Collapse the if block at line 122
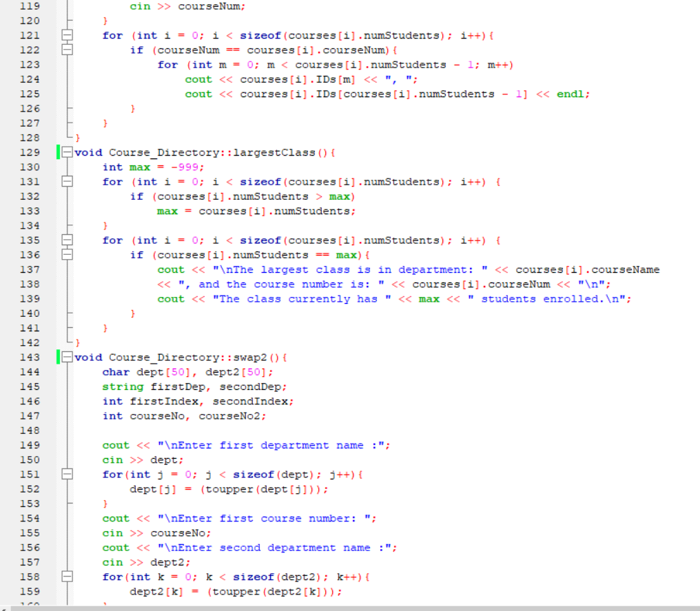 67,50
